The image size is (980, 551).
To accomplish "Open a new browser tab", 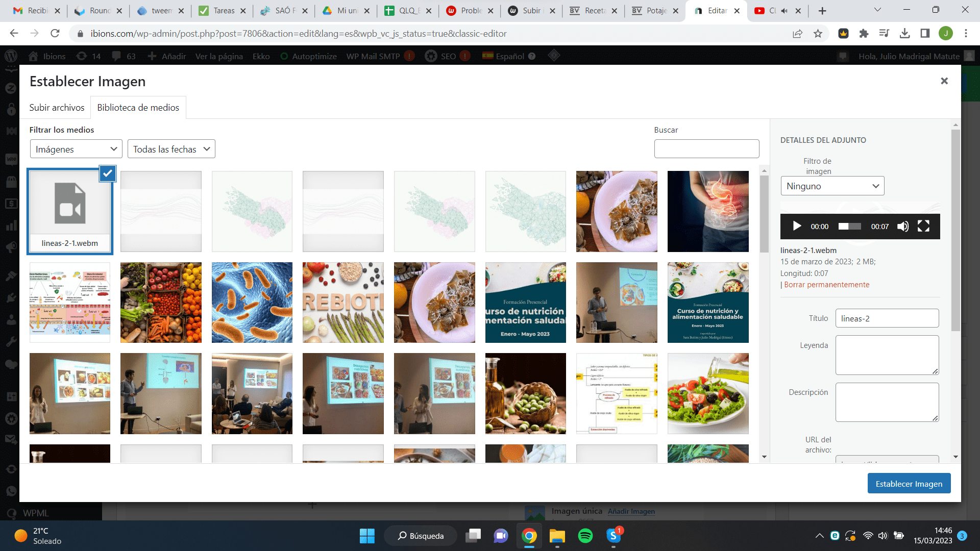I will [822, 11].
